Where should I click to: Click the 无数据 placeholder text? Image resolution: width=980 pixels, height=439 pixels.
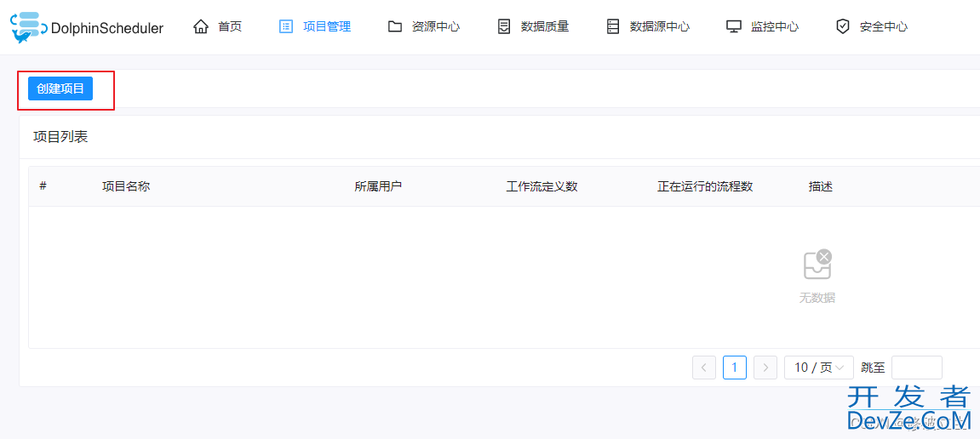[817, 297]
